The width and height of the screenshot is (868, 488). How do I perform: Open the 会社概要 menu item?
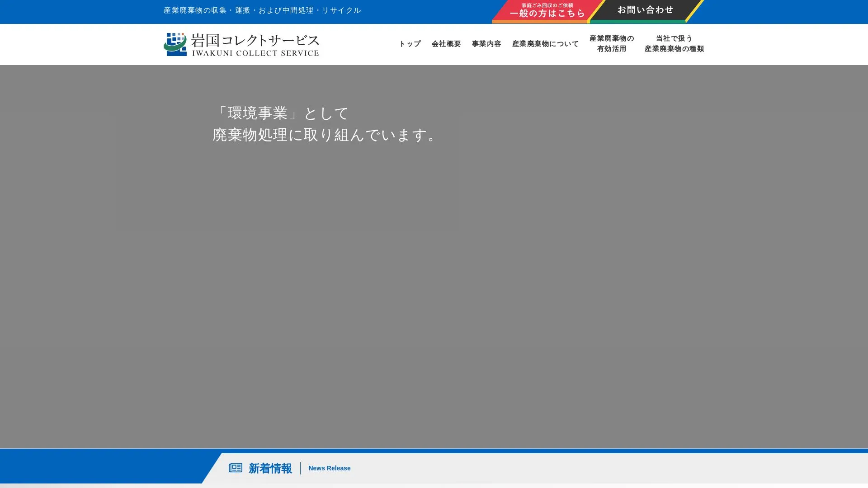(446, 44)
